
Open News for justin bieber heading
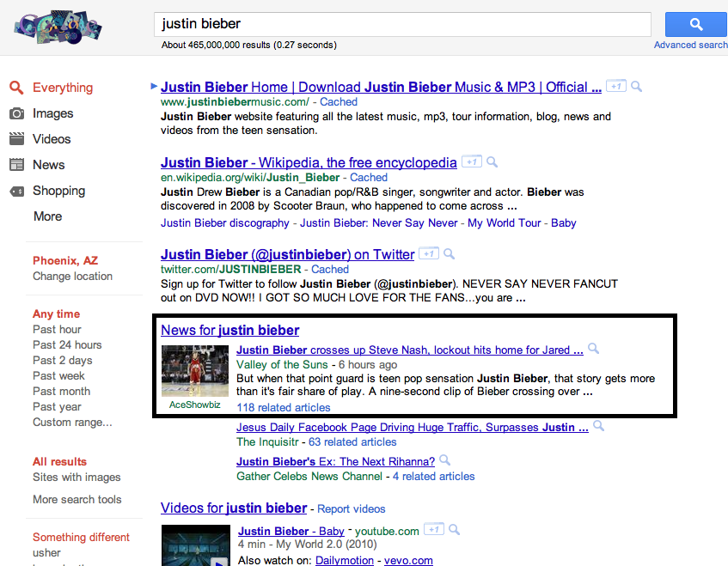click(229, 331)
